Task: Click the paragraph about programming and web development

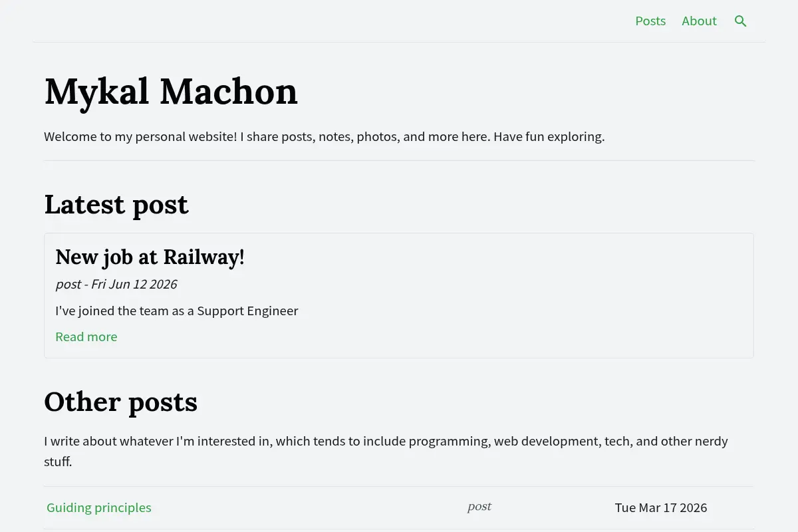Action: coord(386,451)
